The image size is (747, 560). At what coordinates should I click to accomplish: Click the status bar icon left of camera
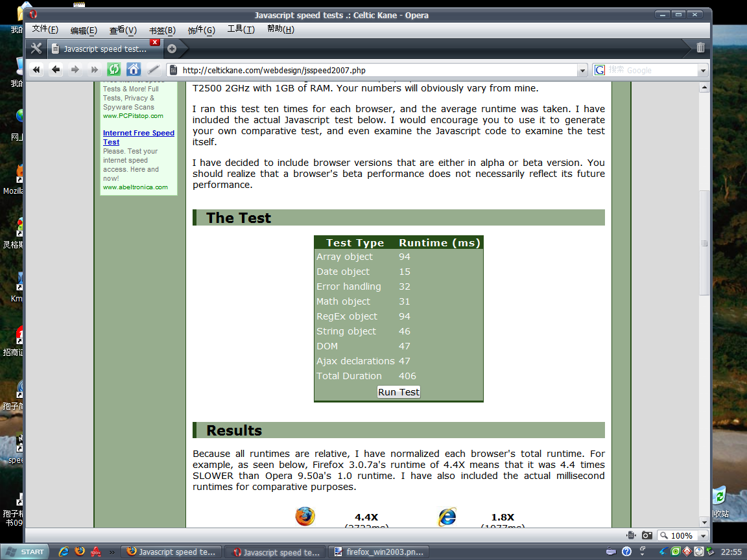click(632, 536)
